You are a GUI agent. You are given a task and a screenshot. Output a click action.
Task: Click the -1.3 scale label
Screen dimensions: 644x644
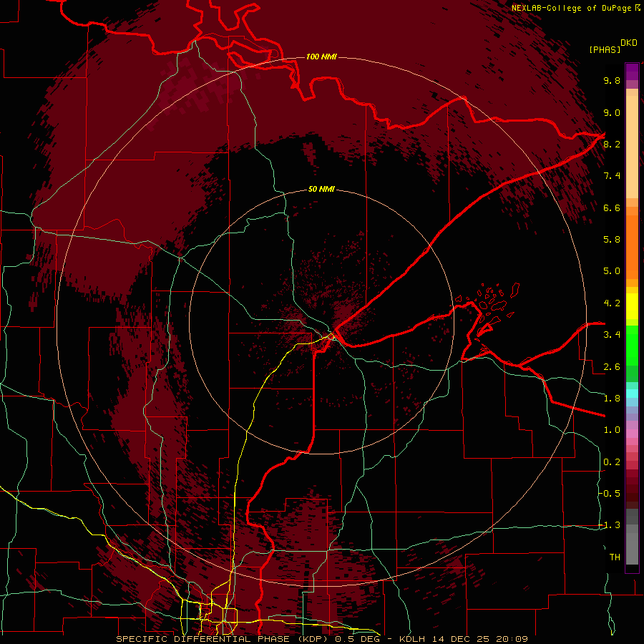pyautogui.click(x=610, y=525)
